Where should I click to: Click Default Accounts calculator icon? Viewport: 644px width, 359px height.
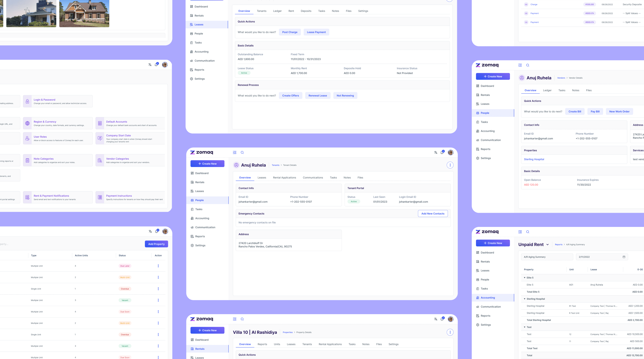100,123
